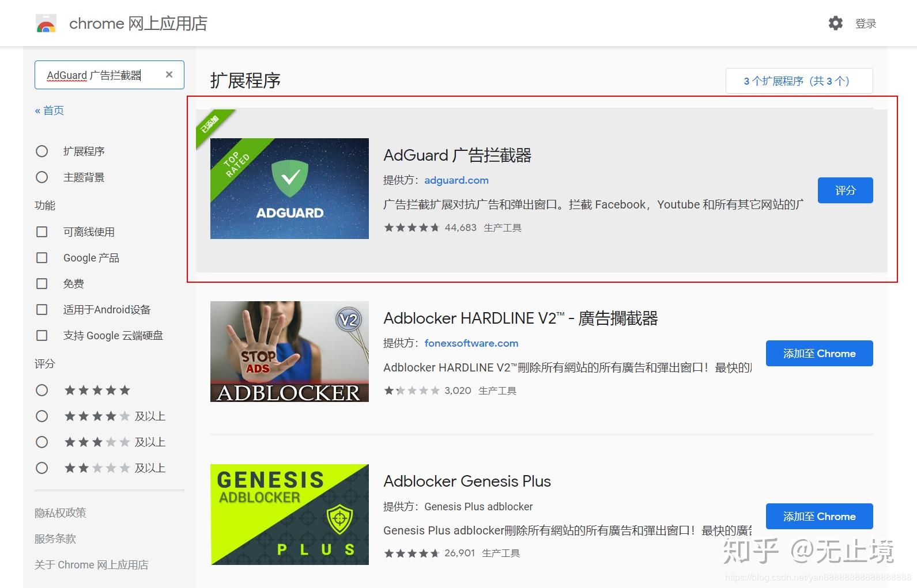
Task: Click the 3 个扩展程序（共 3 个）button
Action: pyautogui.click(x=799, y=81)
